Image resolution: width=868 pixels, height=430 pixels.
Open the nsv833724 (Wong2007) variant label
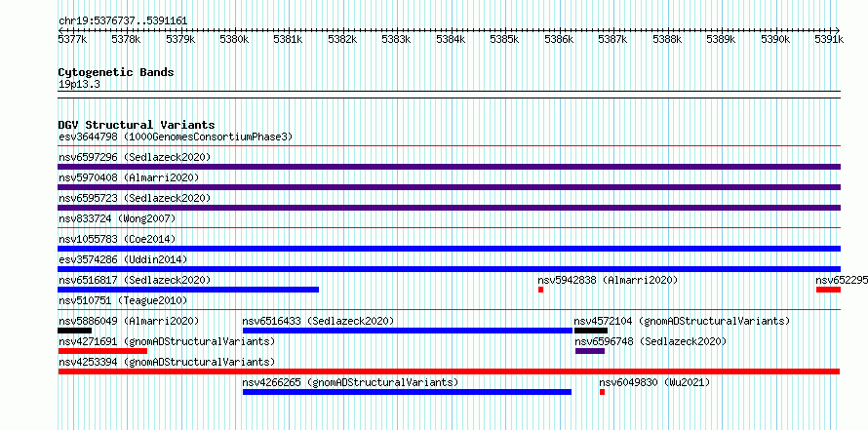click(x=117, y=218)
